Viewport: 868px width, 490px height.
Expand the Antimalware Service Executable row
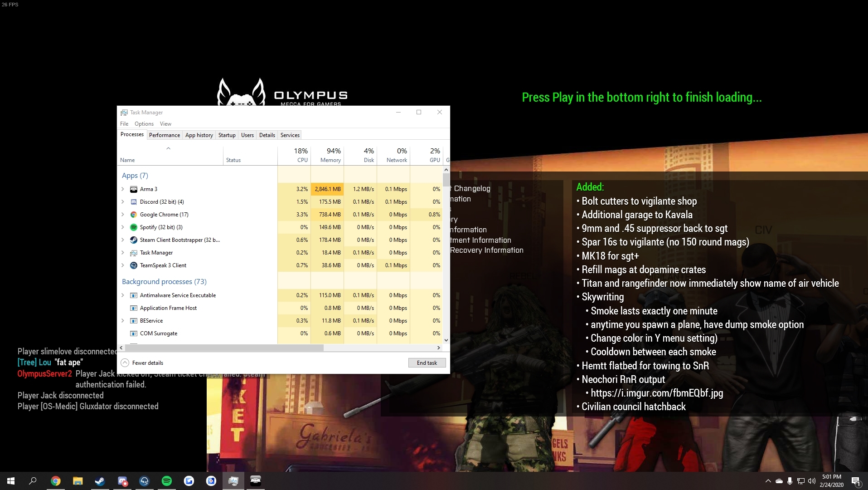pyautogui.click(x=123, y=295)
